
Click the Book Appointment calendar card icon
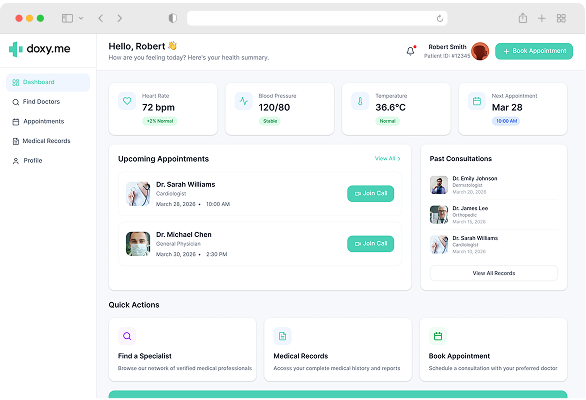438,336
